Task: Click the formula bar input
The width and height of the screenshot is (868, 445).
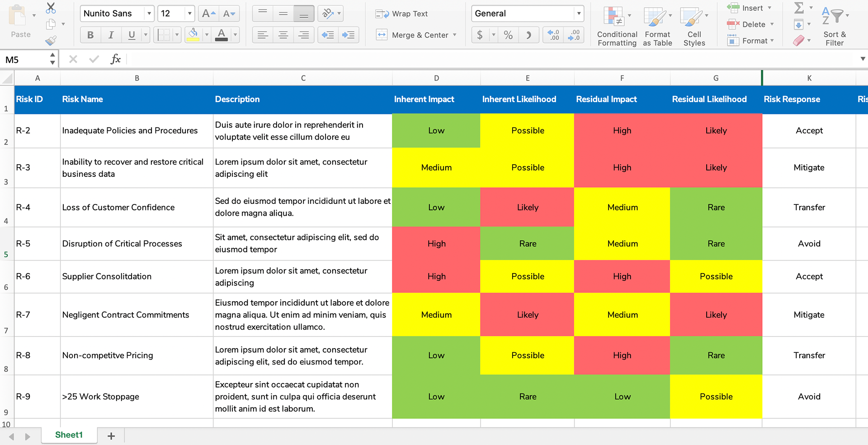Action: point(492,59)
